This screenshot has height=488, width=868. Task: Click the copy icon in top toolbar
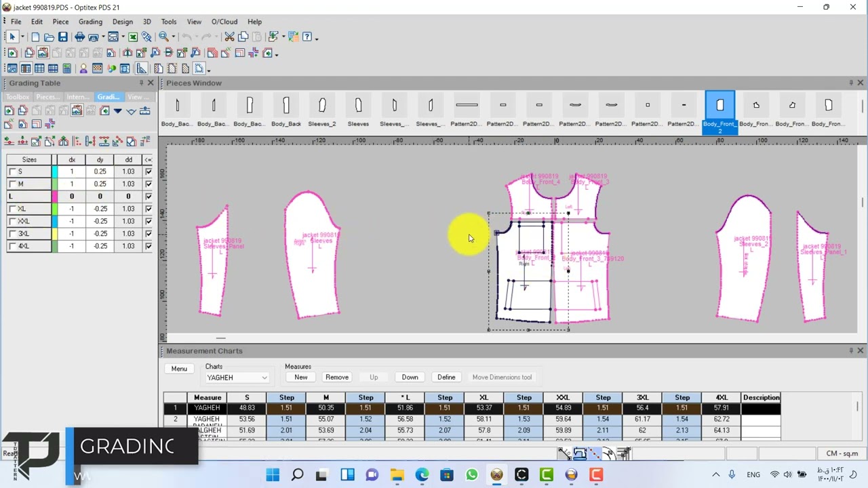[243, 37]
